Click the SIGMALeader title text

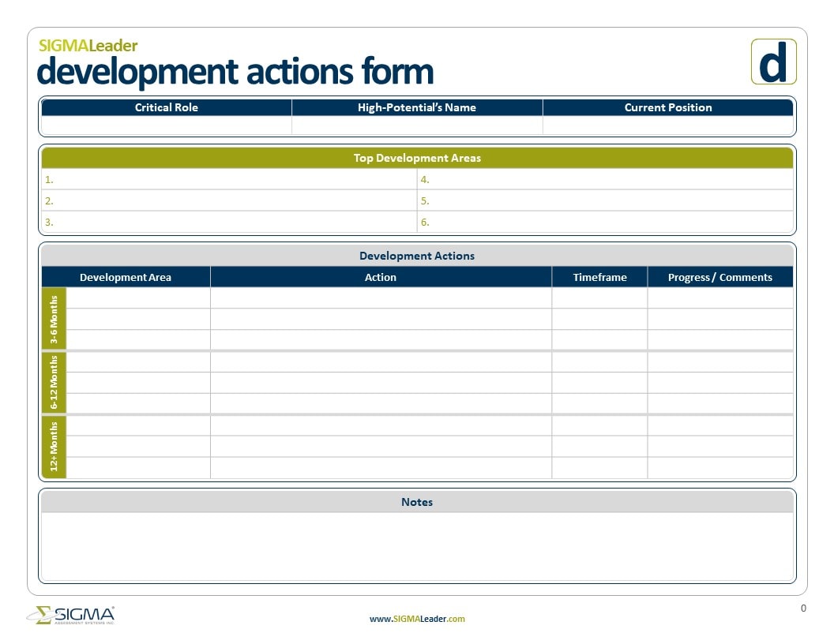coord(88,46)
